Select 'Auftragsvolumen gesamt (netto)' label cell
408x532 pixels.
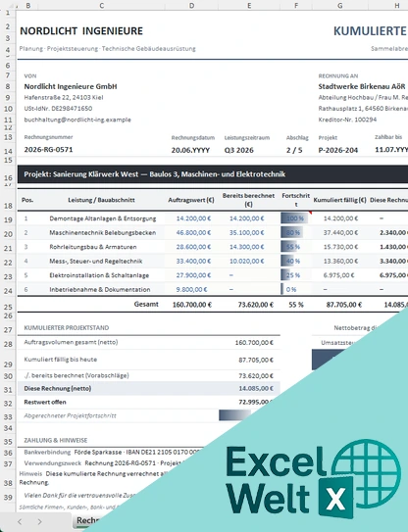[71, 342]
